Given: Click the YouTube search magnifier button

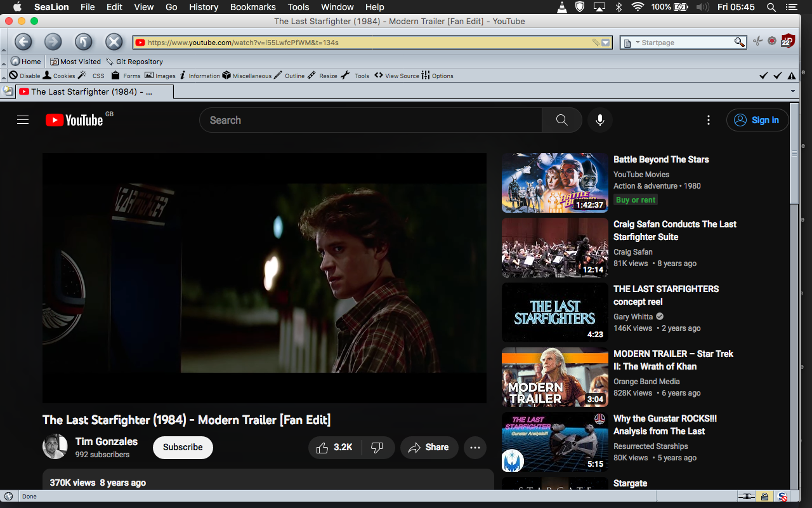Looking at the screenshot, I should (562, 120).
